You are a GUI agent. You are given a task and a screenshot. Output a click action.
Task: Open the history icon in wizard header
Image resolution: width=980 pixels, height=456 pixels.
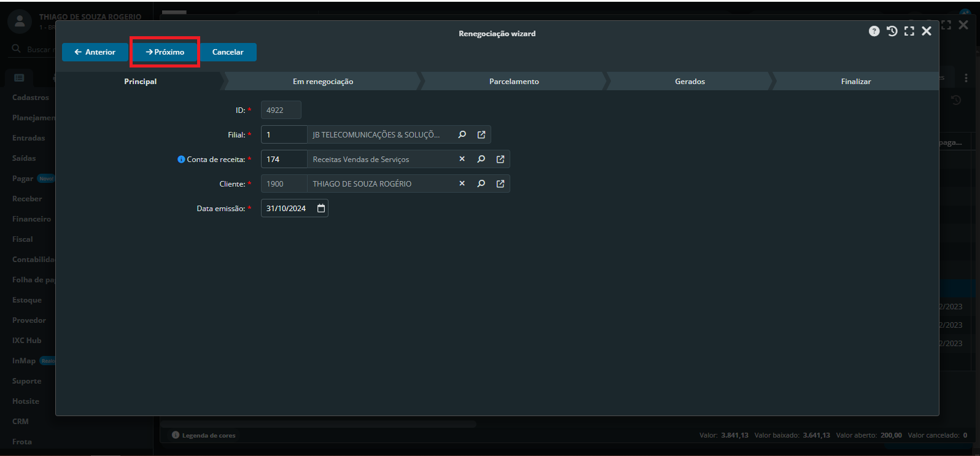(x=892, y=31)
